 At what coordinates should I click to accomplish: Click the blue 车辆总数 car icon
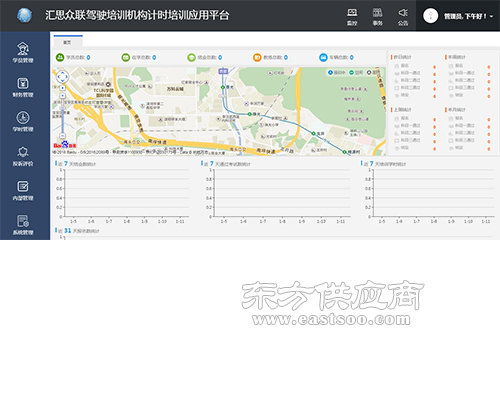click(323, 57)
